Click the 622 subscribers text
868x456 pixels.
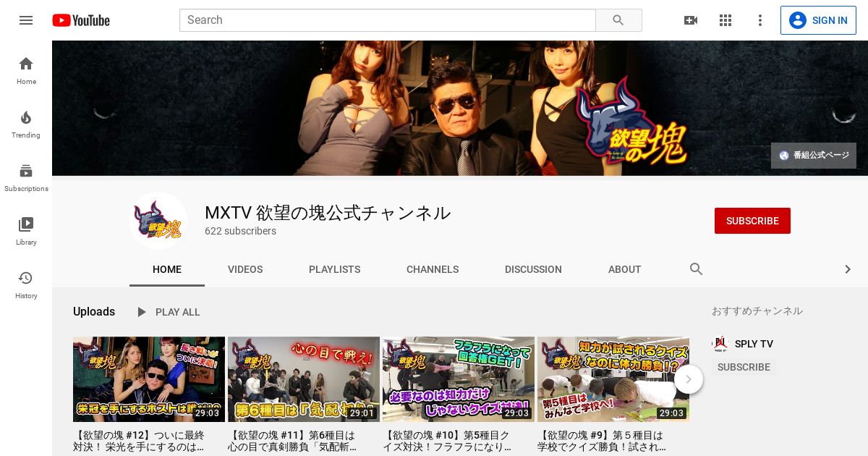[x=240, y=231]
